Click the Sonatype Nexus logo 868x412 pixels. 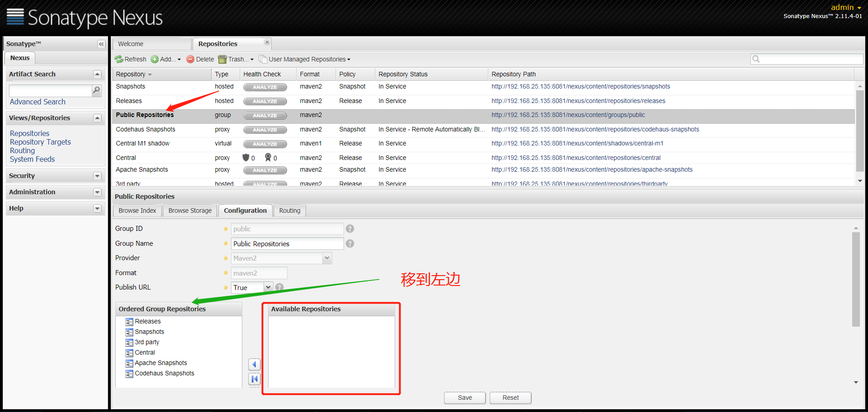click(85, 17)
